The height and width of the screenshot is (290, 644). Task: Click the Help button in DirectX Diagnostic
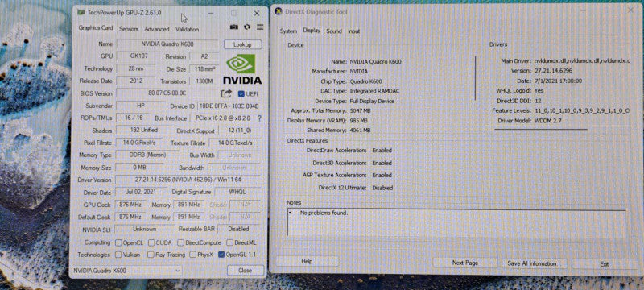(307, 262)
